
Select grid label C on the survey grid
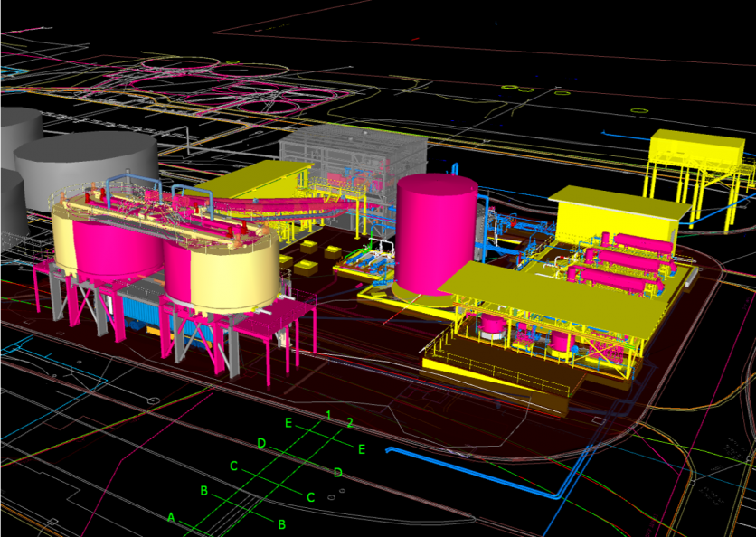(x=235, y=466)
